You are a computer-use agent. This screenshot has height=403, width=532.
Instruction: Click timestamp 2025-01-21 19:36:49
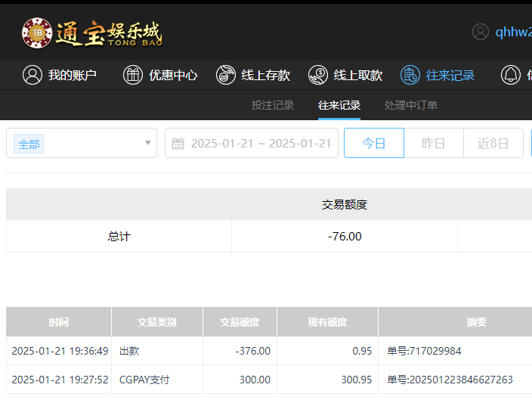point(60,351)
